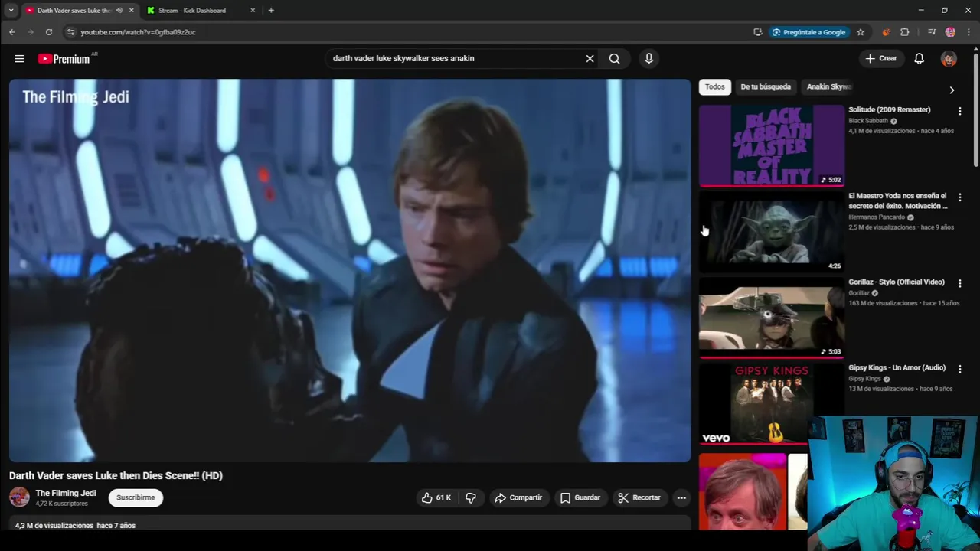
Task: Open Solitude (2009 Remaster) title link
Action: point(890,109)
